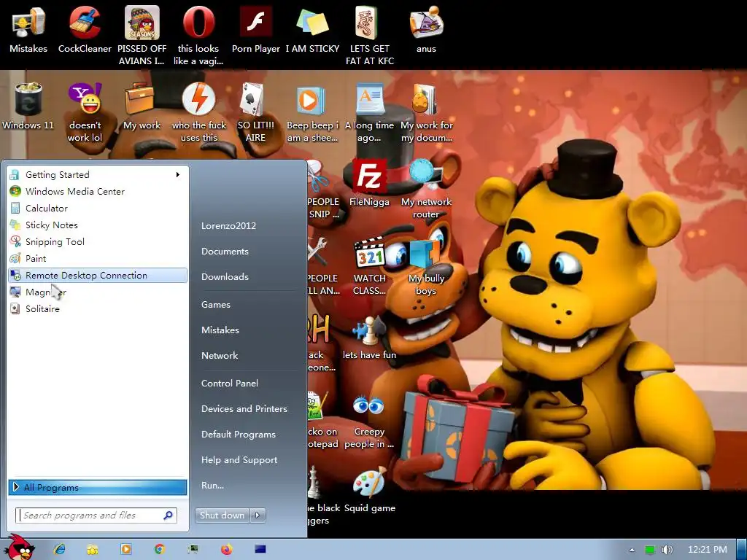
Task: Open the Games folder link
Action: 216,304
